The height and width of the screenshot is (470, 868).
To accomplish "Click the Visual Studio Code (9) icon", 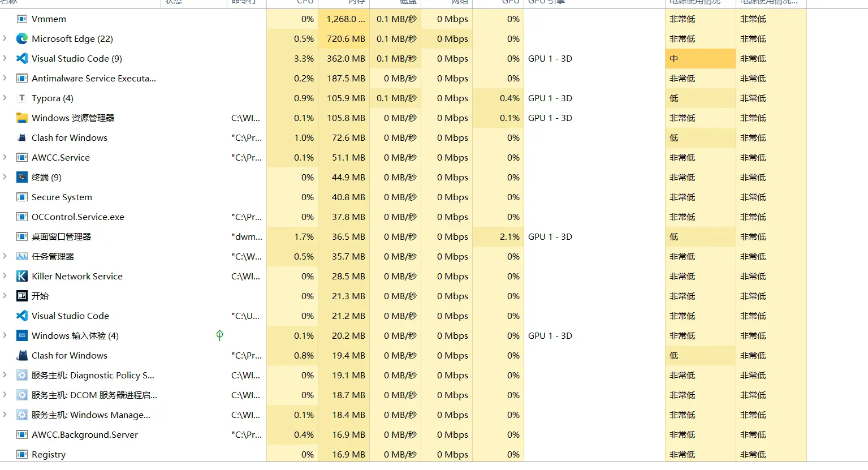I will pos(22,58).
